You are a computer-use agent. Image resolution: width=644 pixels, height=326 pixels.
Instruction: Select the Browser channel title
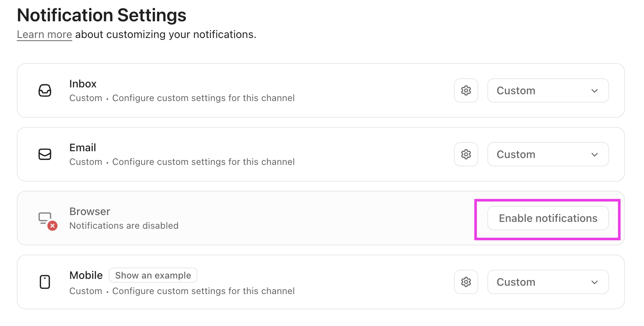[x=90, y=211]
